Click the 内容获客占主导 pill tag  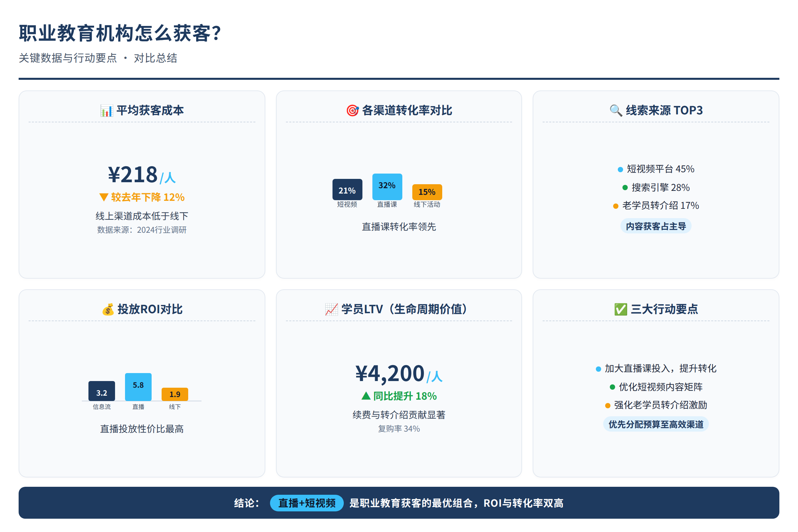[656, 226]
